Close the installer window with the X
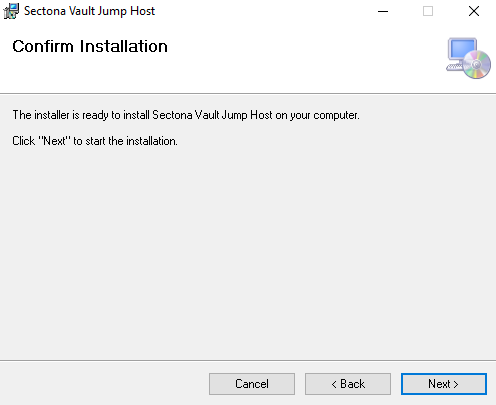The width and height of the screenshot is (496, 405). 474,11
